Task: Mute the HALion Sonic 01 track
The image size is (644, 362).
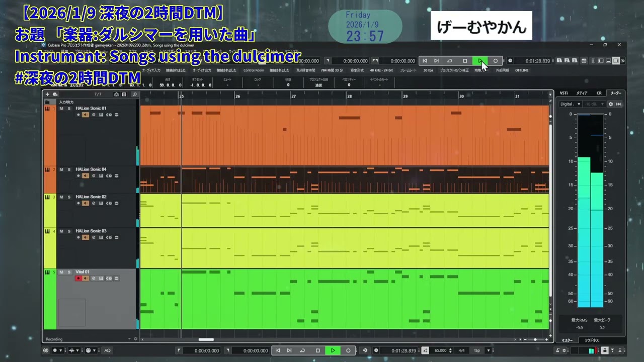Action: tap(61, 108)
